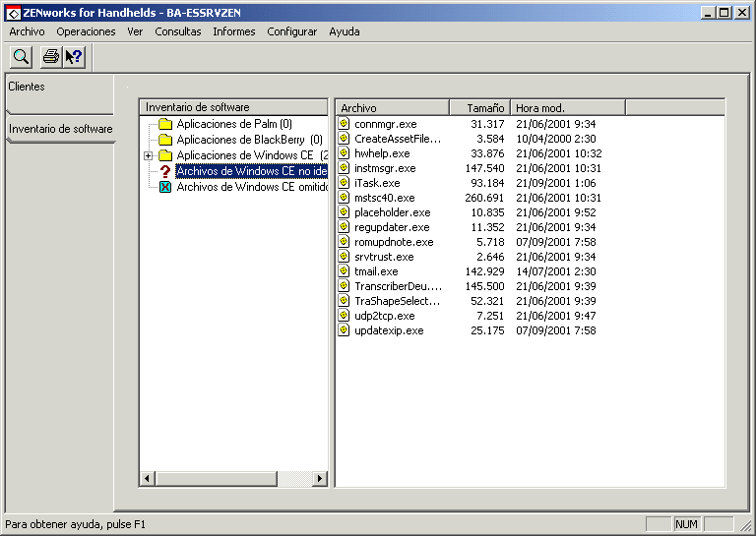The width and height of the screenshot is (756, 536).
Task: Click folder icon of Aplicaciones de Windows CE
Action: pyautogui.click(x=165, y=155)
